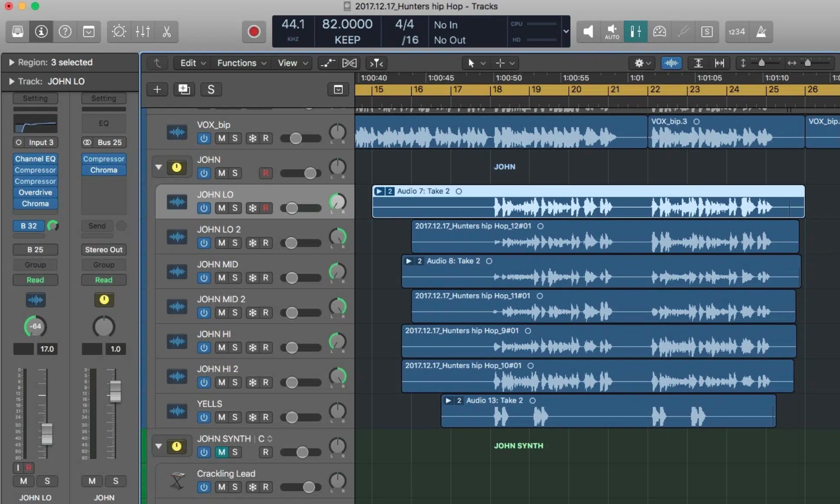Solo the JOHN HI track

235,347
